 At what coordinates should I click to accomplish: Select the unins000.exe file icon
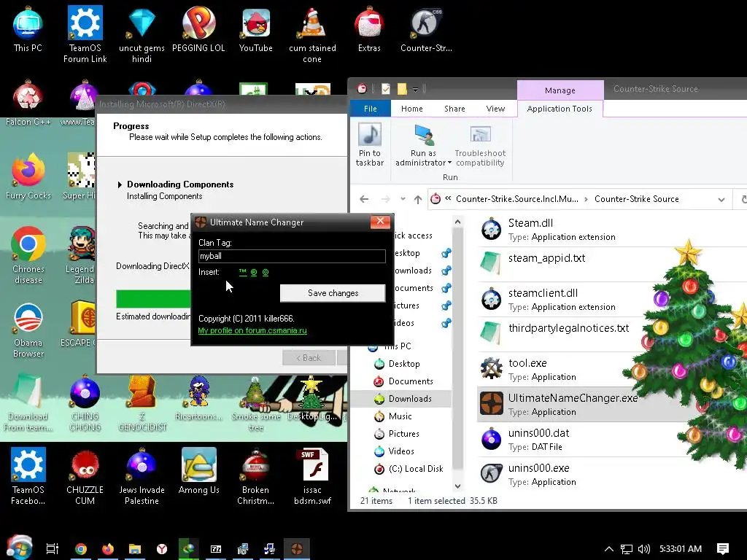tap(491, 474)
